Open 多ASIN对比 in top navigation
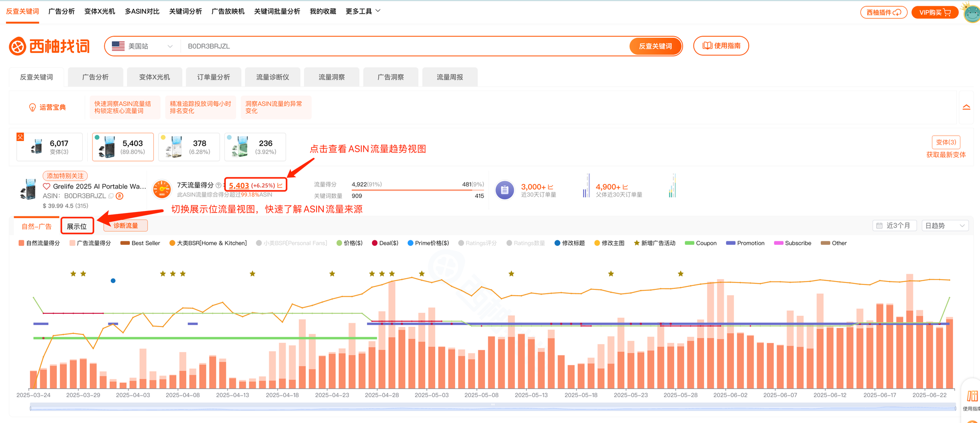980x423 pixels. (x=142, y=11)
